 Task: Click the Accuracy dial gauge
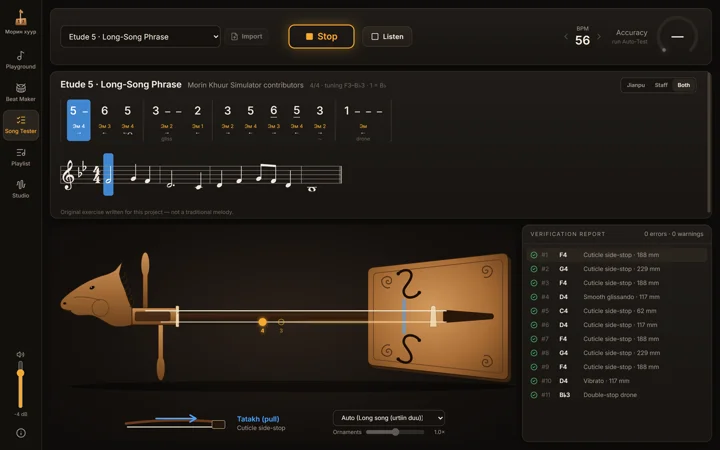(x=677, y=37)
